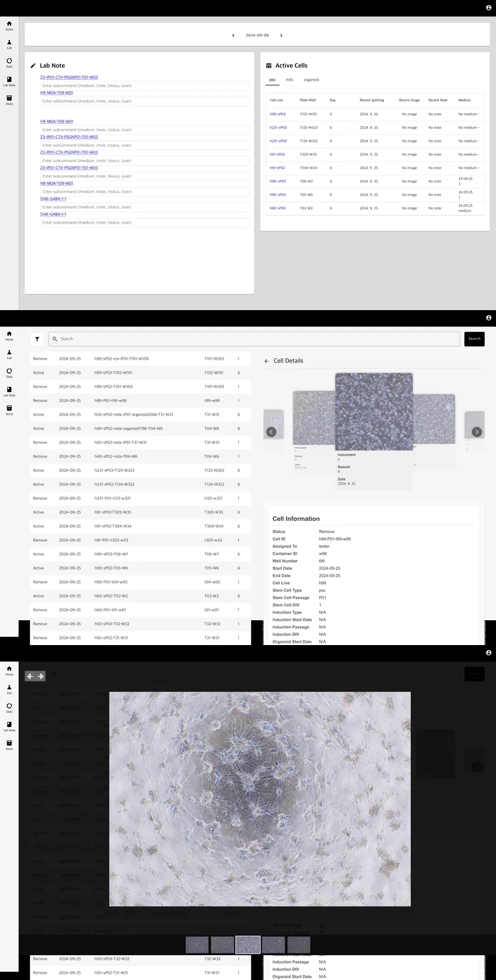
Task: Select the h231-sP03-T125-W323 row in the cell list
Action: click(140, 470)
